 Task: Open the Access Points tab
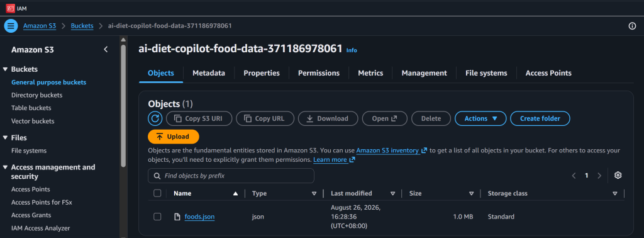pyautogui.click(x=548, y=73)
